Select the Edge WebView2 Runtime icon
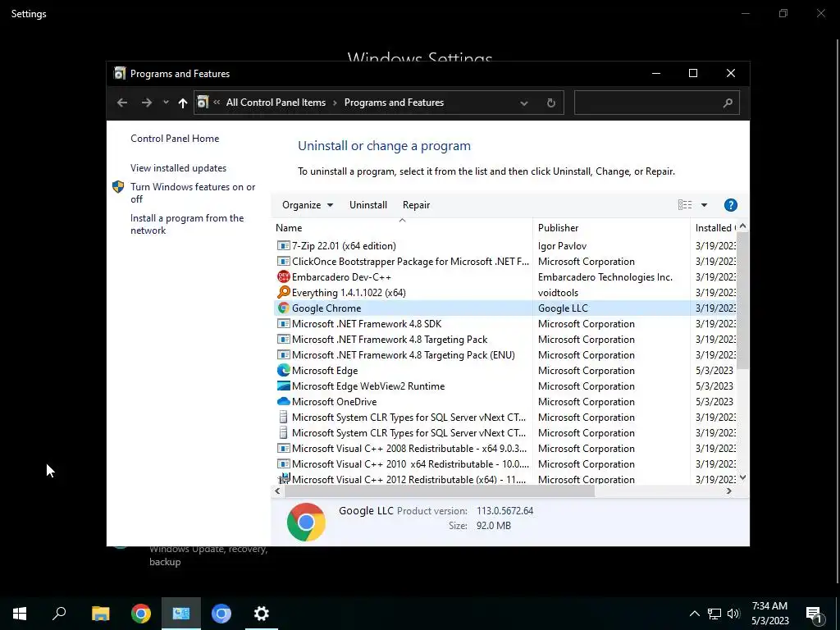Viewport: 840px width, 630px height. (283, 386)
